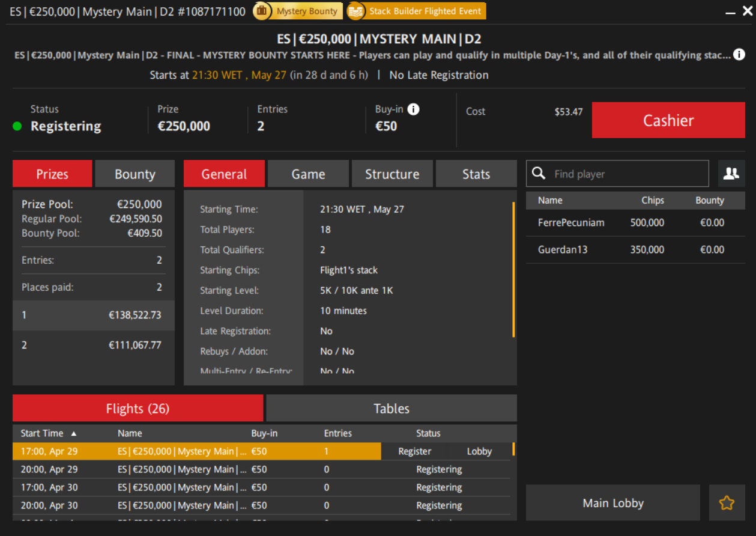Open the Structure tab

pos(392,174)
